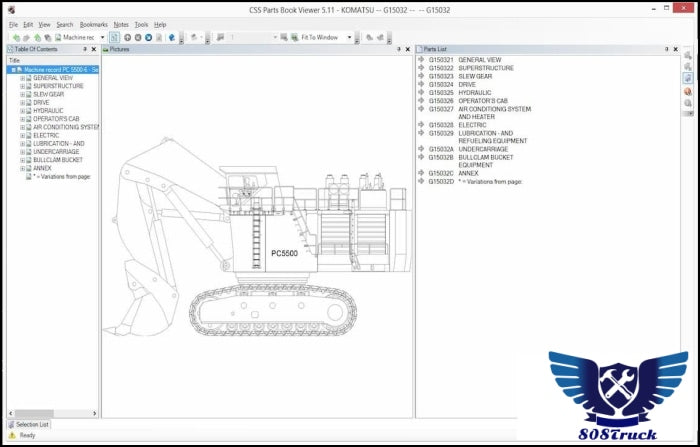Open the Fit To Window zoom dropdown
The image size is (700, 447).
click(x=351, y=37)
